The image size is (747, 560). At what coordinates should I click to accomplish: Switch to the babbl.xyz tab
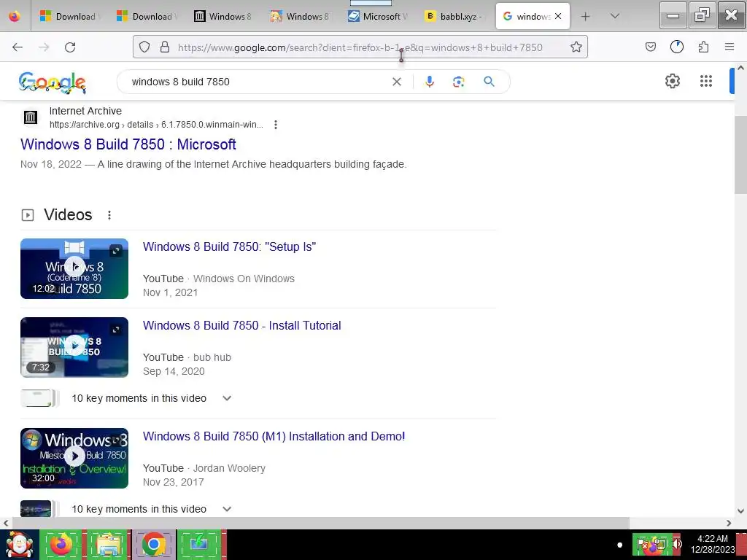pyautogui.click(x=454, y=17)
